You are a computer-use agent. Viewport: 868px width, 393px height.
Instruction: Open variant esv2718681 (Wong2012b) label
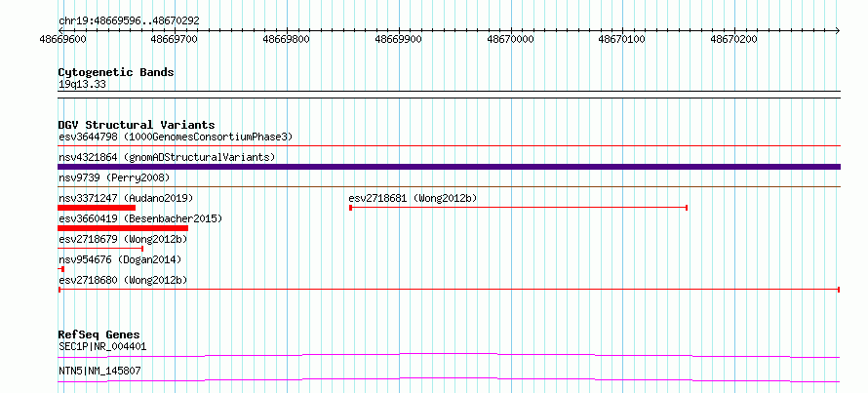coord(413,198)
